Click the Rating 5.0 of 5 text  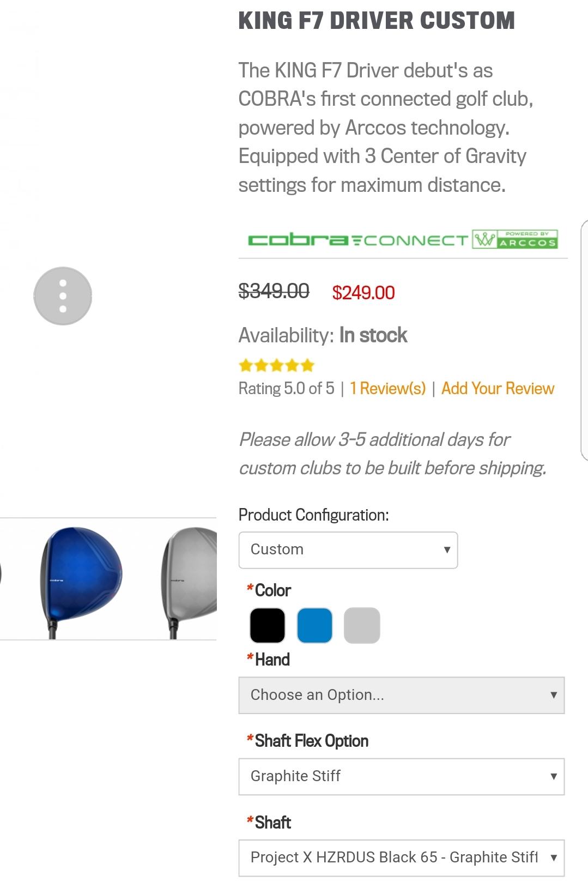286,389
